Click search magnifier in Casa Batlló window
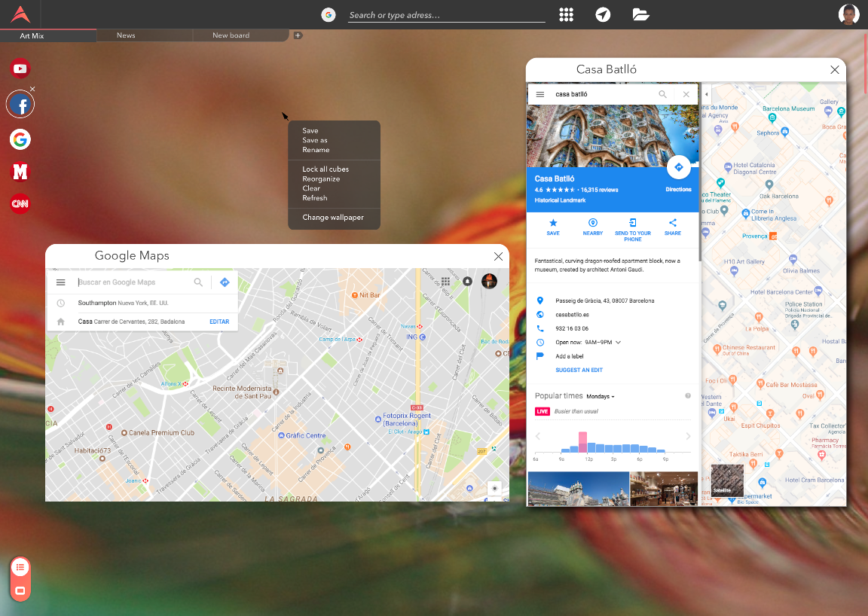The height and width of the screenshot is (616, 868). pos(662,94)
